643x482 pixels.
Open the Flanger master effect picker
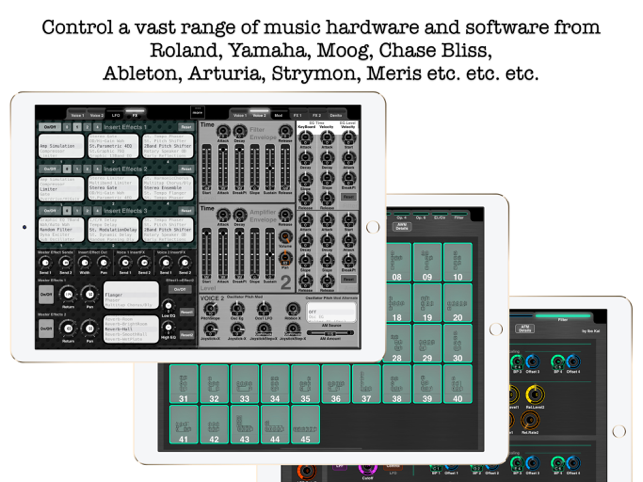pos(131,295)
